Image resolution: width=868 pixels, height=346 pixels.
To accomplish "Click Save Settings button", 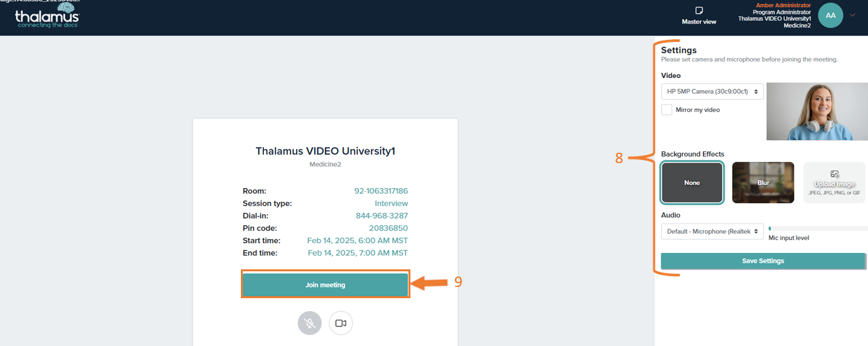I will tap(763, 261).
